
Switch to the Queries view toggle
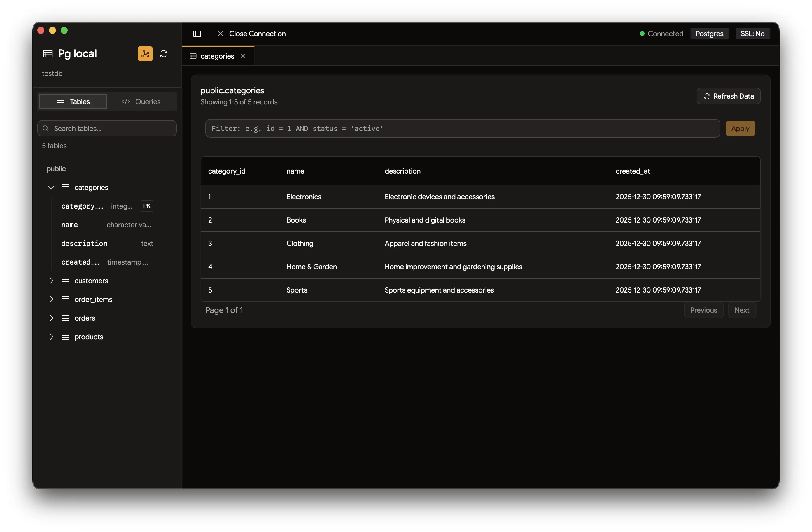[x=141, y=101]
